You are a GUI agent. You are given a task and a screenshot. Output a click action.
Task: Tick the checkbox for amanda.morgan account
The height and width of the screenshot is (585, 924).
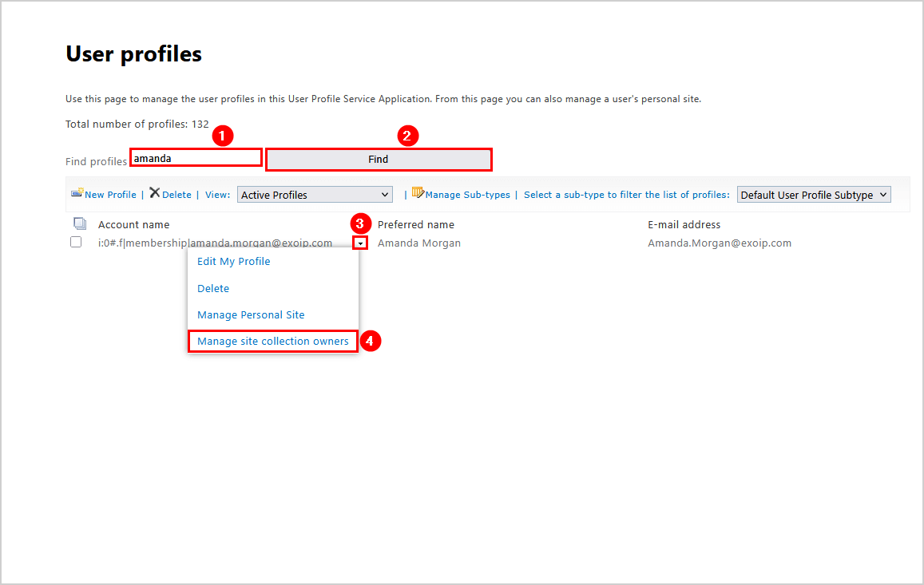click(x=76, y=242)
